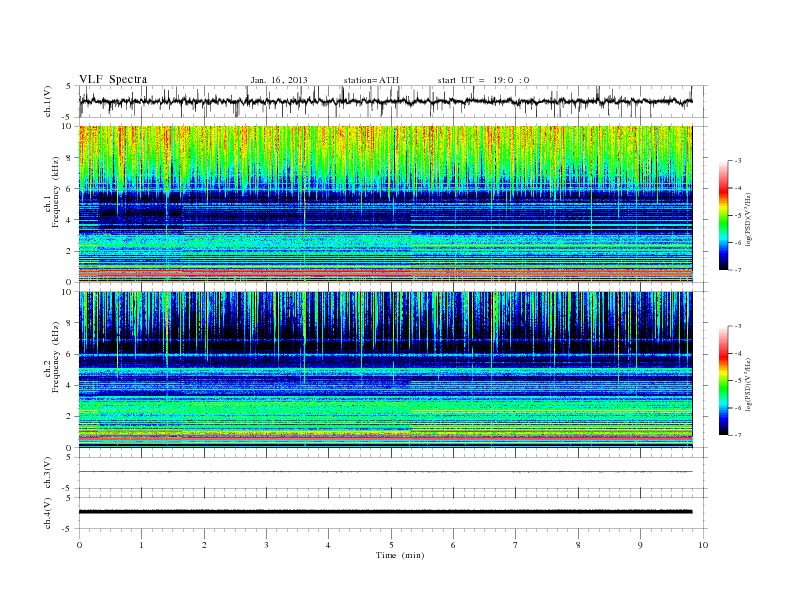Screen dimensions: 792x612
Task: Click the "-3" value on ch.1 colorbar
Action: click(x=738, y=161)
